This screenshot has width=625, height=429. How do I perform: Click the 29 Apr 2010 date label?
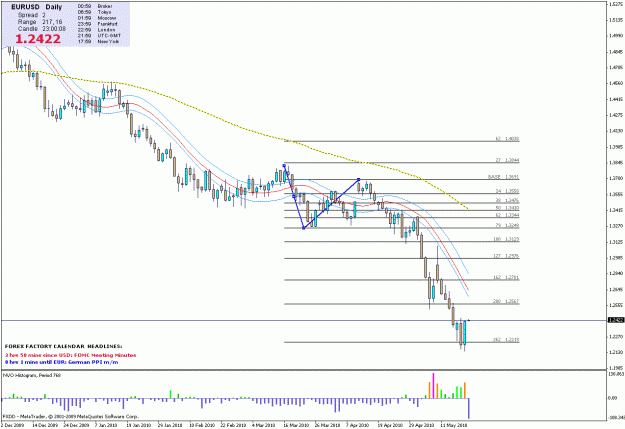click(x=421, y=425)
